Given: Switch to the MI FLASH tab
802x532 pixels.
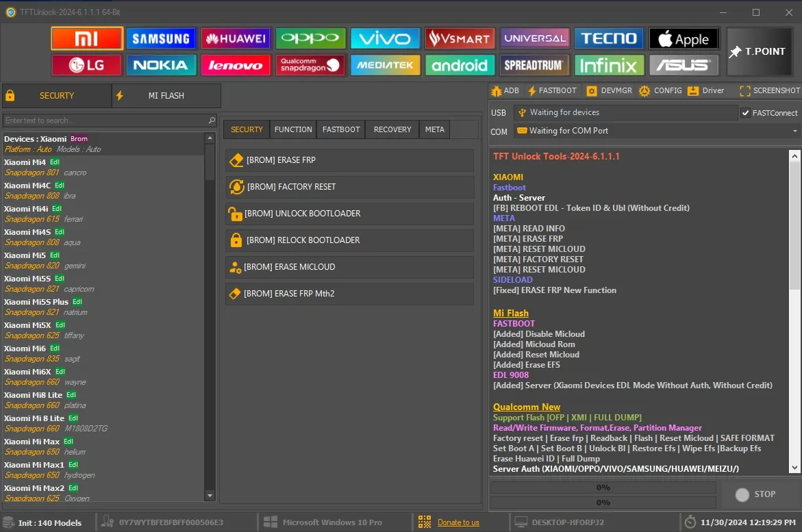Looking at the screenshot, I should (166, 96).
